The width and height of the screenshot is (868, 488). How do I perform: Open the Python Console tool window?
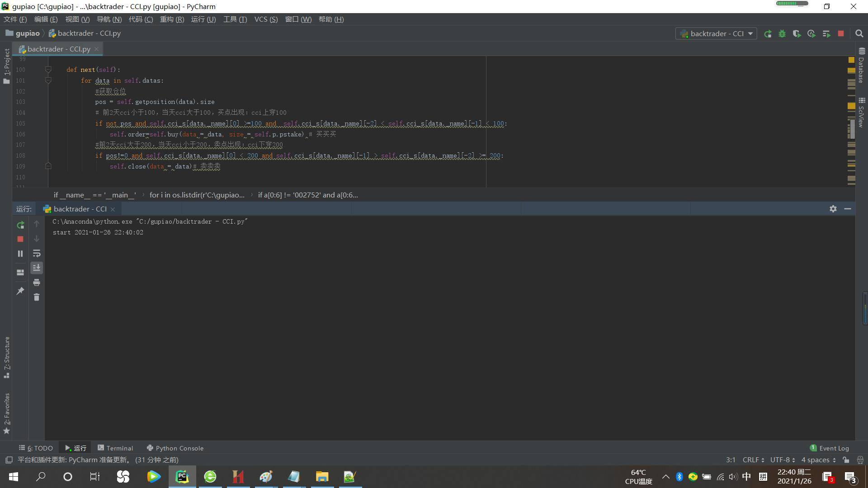click(x=175, y=448)
